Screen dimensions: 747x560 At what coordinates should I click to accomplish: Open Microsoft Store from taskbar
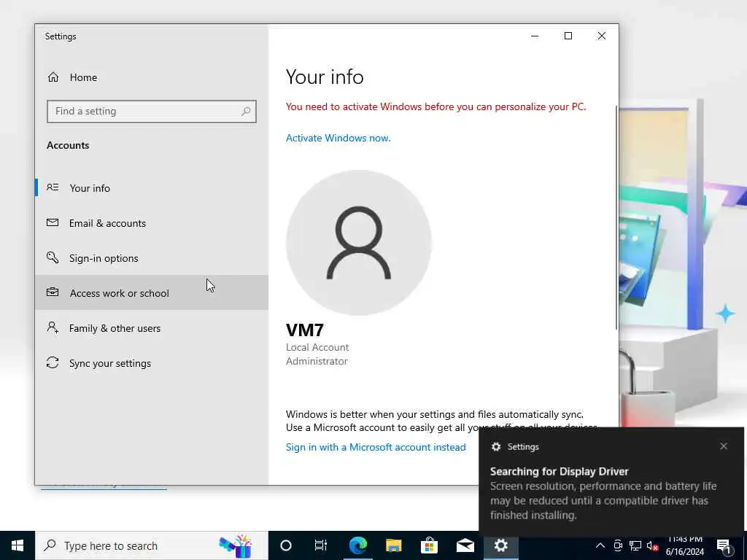coord(429,545)
